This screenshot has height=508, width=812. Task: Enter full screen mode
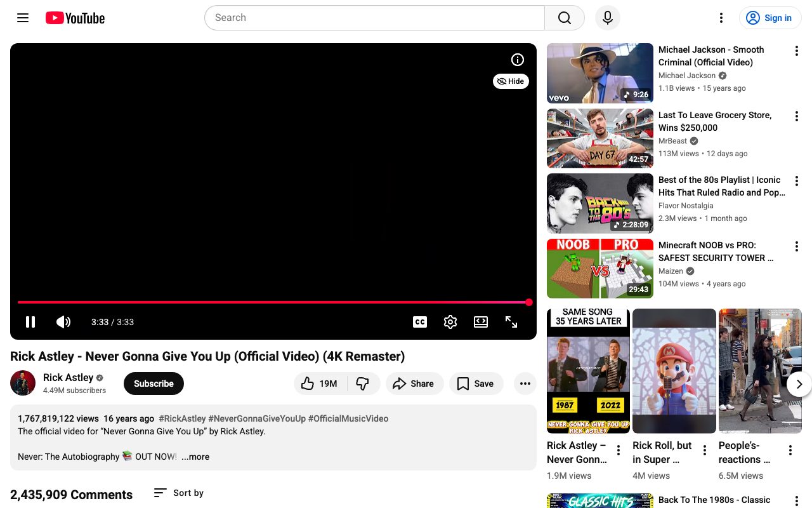511,322
